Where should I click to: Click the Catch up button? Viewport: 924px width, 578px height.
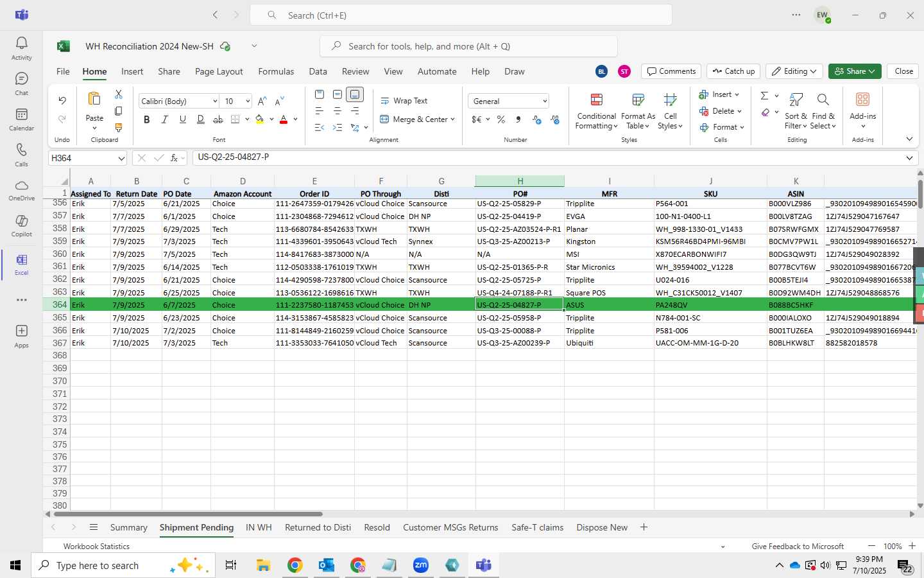[733, 71]
